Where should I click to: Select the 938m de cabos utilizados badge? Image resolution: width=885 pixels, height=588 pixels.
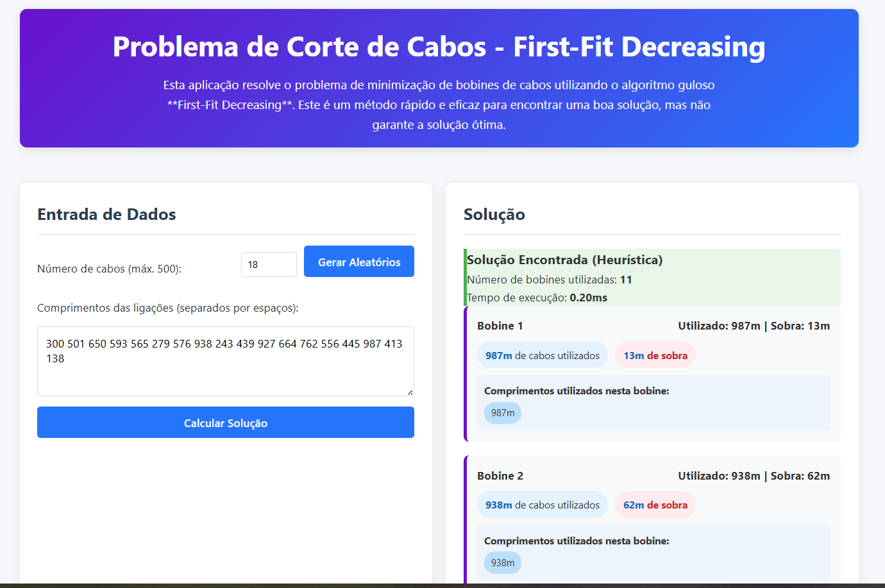point(542,505)
